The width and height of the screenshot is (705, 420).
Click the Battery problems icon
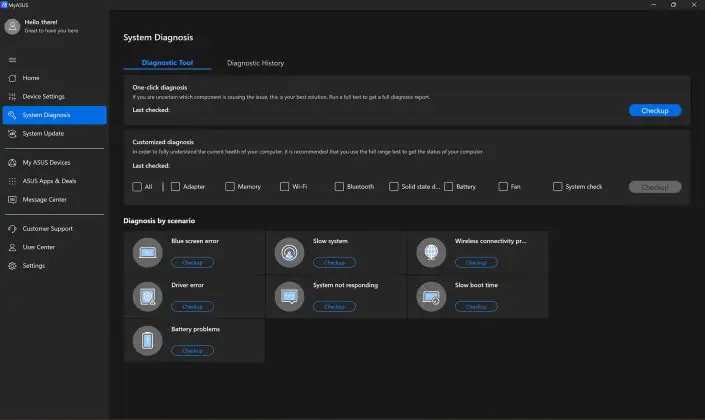coord(147,340)
